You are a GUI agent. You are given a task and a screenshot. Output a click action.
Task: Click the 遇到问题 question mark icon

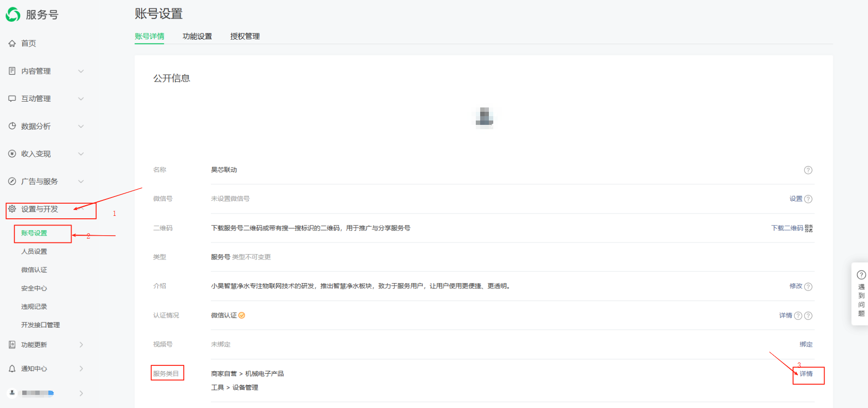(x=861, y=275)
